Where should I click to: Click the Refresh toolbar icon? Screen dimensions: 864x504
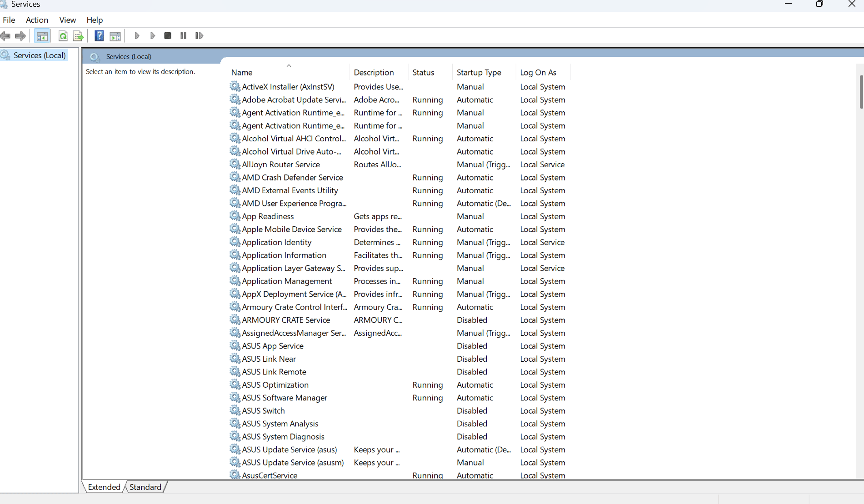pos(63,36)
